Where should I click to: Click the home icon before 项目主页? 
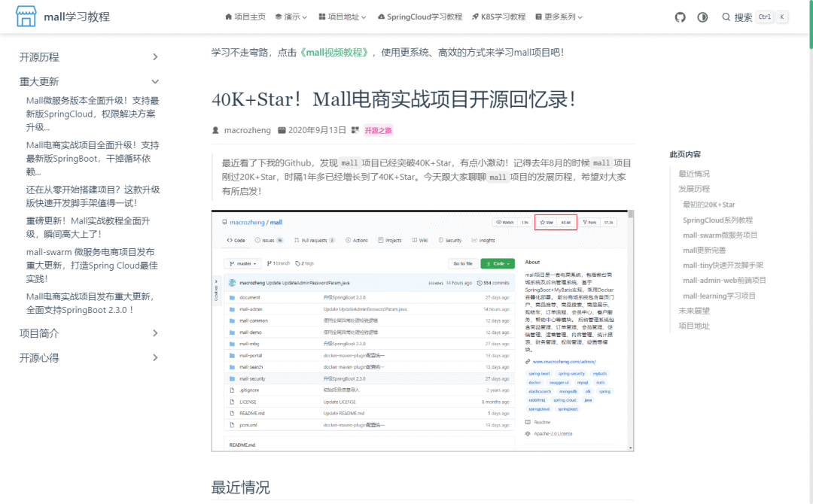[x=229, y=17]
